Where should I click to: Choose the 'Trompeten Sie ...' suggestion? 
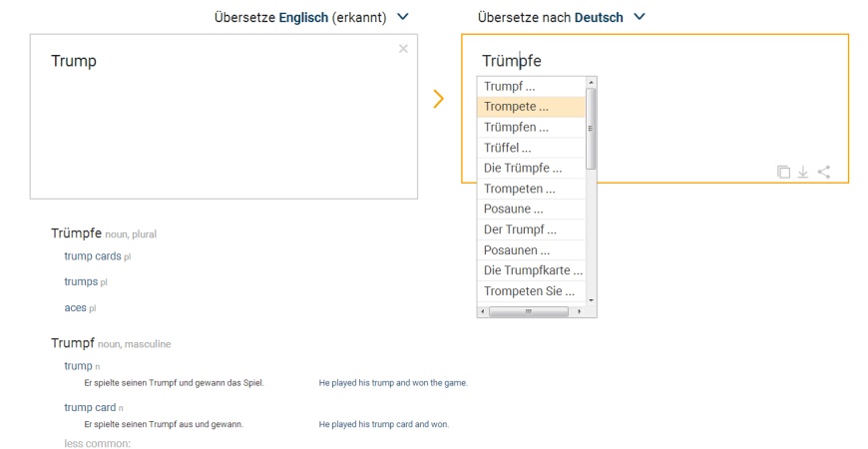point(531,291)
